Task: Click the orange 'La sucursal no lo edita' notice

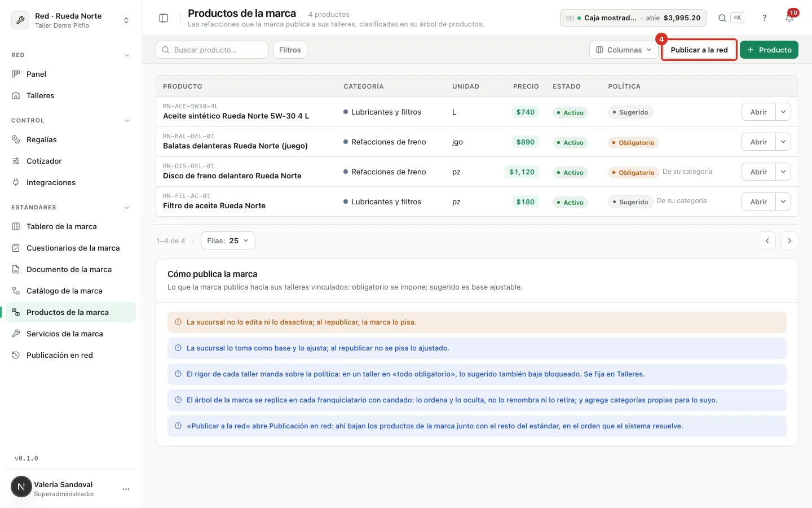Action: (477, 322)
